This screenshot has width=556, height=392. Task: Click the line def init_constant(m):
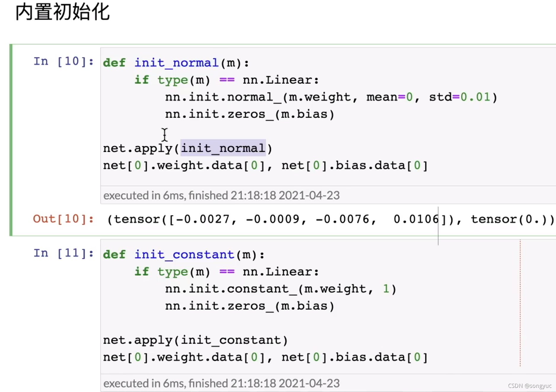[x=184, y=255]
